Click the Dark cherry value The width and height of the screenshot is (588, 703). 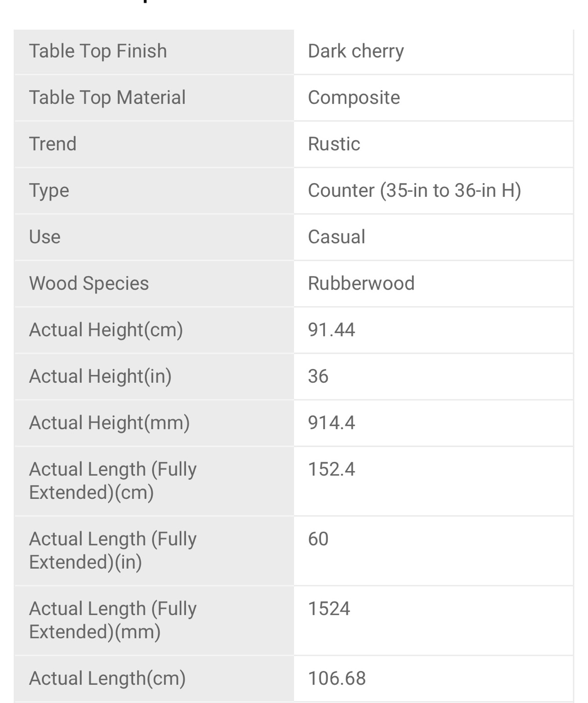click(356, 51)
